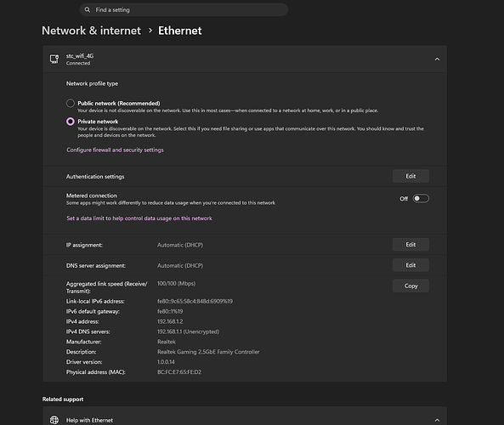Click the search magnifier icon

click(x=87, y=9)
